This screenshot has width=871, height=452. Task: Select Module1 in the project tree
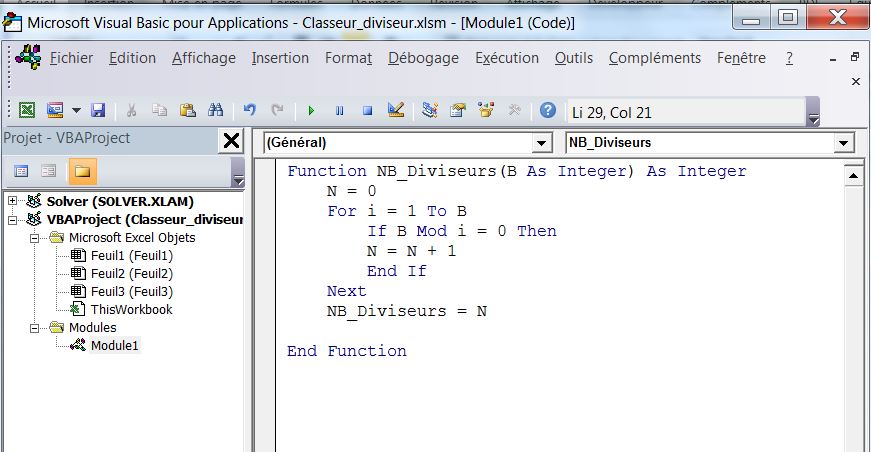coord(114,345)
